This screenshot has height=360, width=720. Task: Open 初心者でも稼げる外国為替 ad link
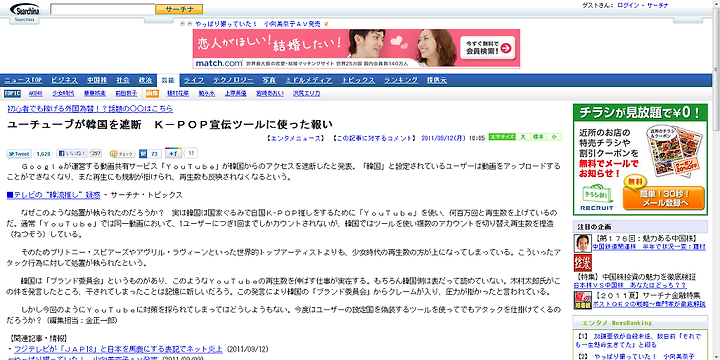(90, 109)
